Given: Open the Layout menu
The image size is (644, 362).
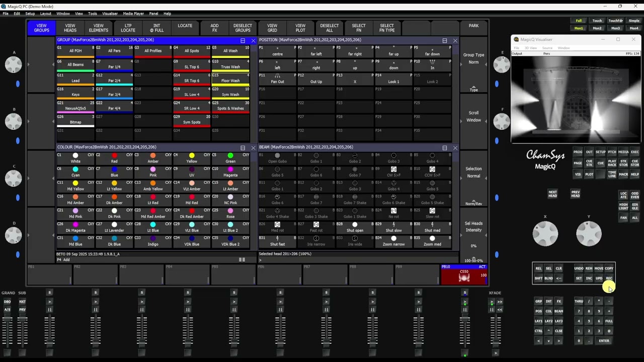Looking at the screenshot, I should (46, 14).
